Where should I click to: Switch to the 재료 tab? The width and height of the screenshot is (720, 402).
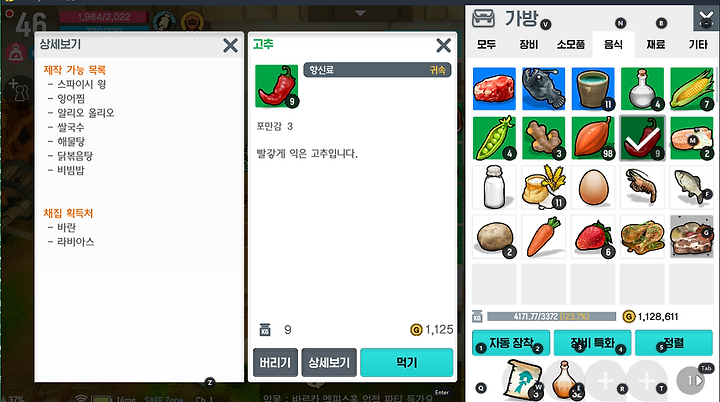[656, 45]
